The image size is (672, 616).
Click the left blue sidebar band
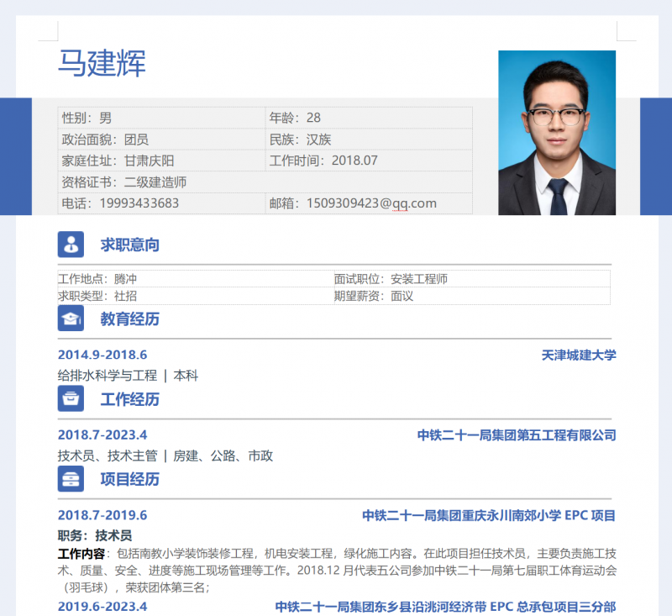point(15,156)
